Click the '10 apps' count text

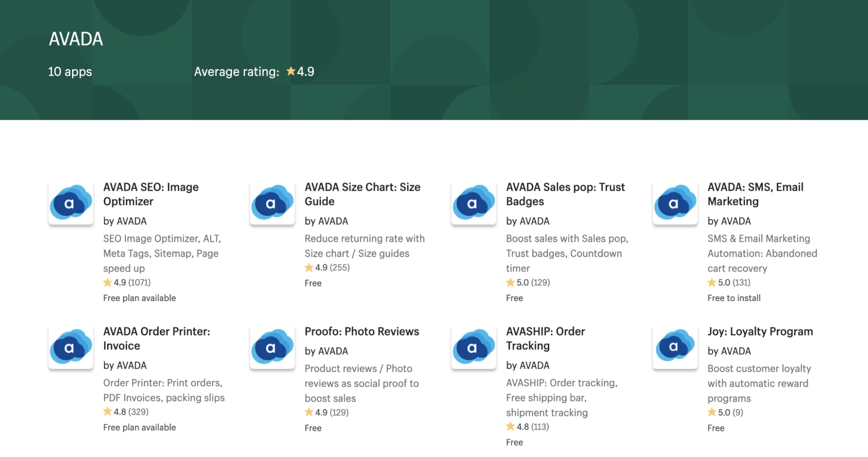[x=70, y=72]
